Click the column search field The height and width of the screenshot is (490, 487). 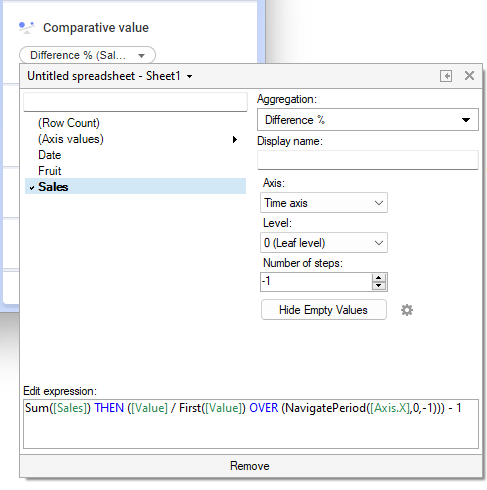[x=135, y=102]
